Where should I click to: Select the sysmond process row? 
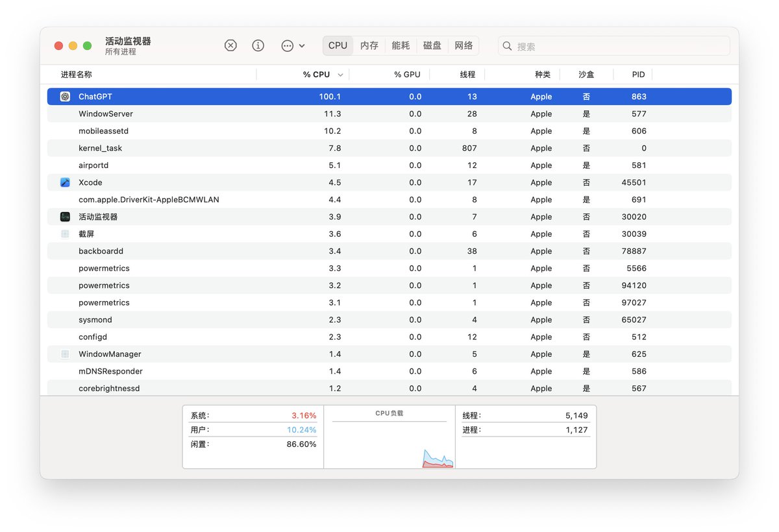click(389, 320)
